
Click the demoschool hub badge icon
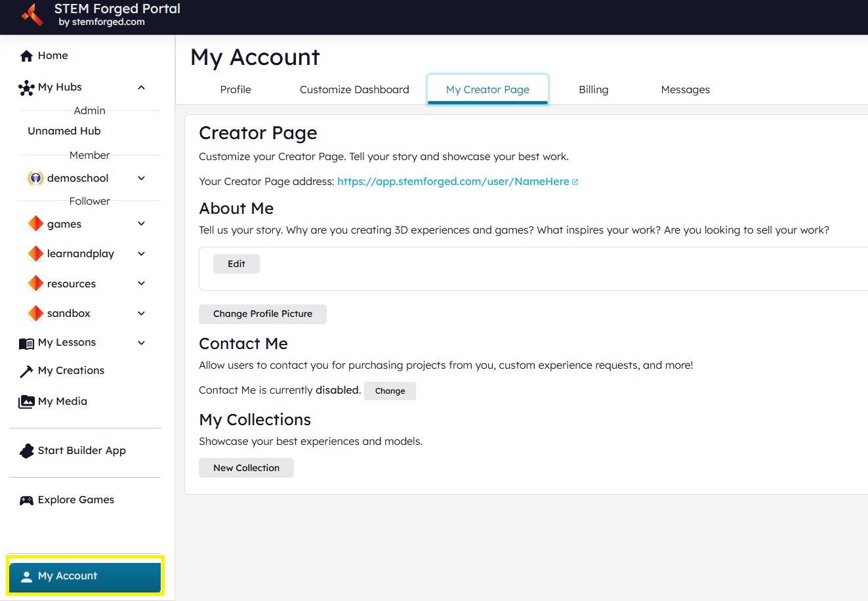tap(35, 178)
